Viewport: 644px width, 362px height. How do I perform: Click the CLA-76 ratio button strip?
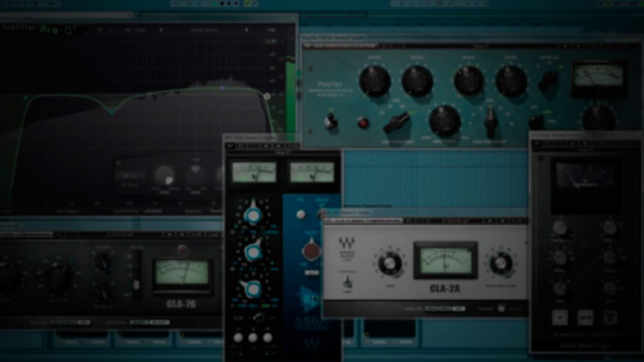[135, 274]
